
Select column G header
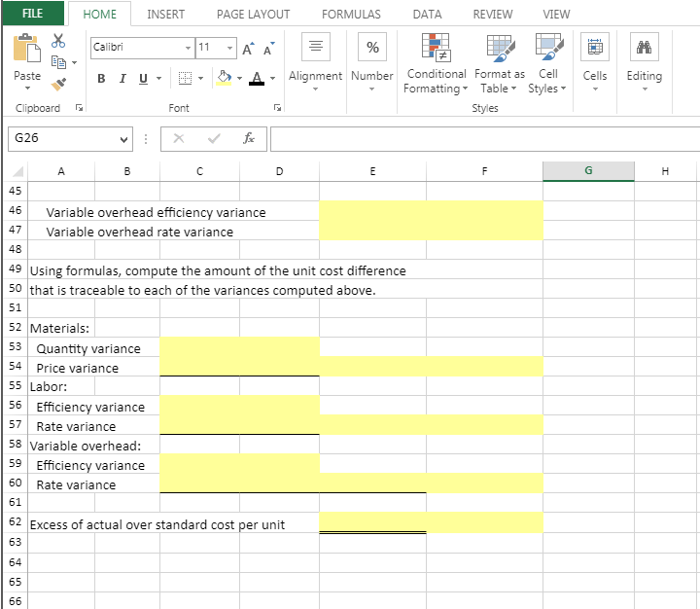coord(588,171)
